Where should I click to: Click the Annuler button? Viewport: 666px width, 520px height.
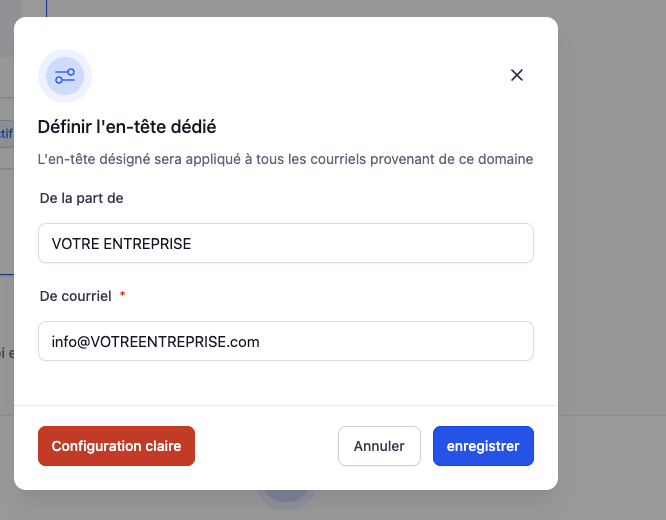click(379, 446)
